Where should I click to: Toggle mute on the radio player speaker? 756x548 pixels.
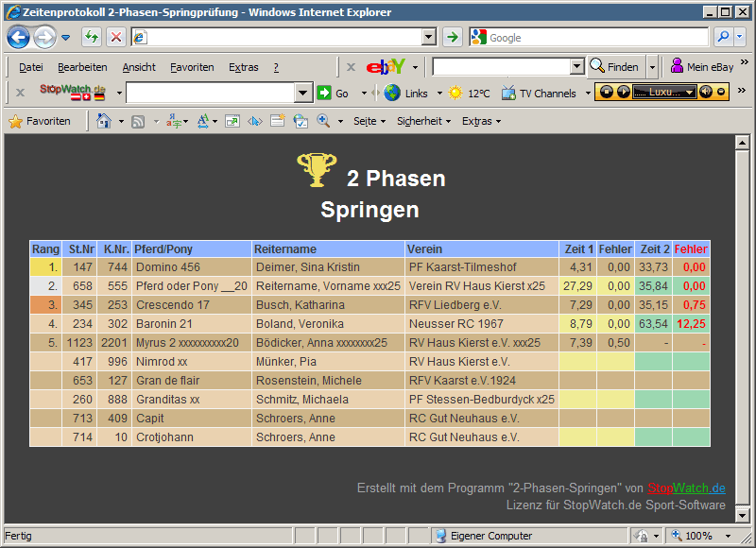[x=706, y=92]
